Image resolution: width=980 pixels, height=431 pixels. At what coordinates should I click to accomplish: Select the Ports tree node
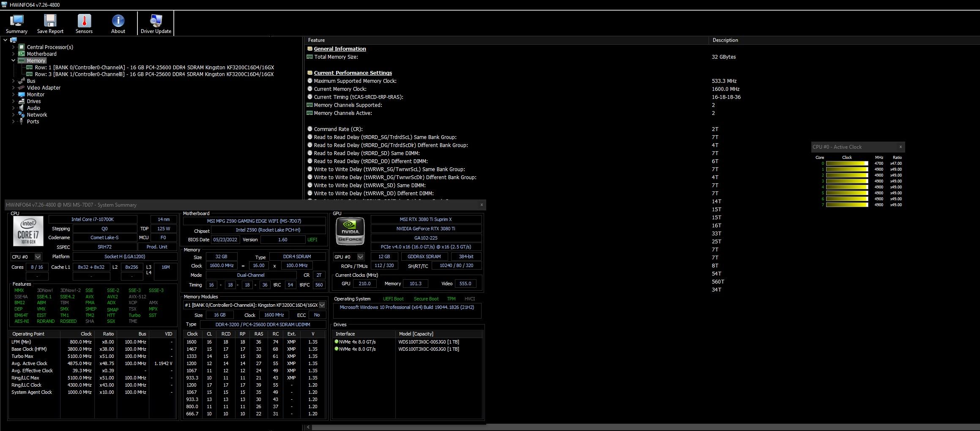(x=33, y=121)
